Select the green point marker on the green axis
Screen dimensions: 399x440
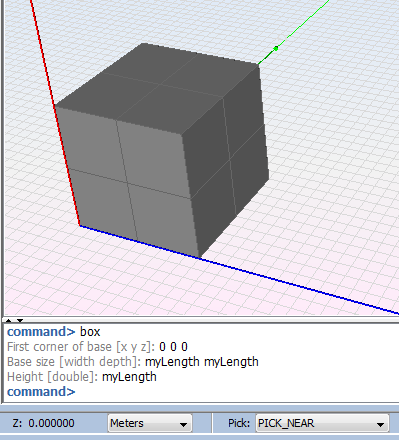(x=276, y=49)
